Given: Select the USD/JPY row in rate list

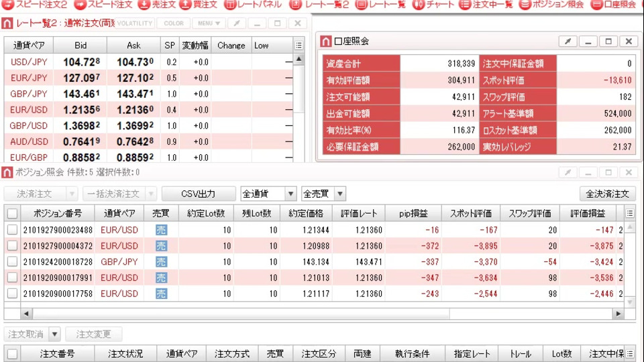Looking at the screenshot, I should (148, 62).
